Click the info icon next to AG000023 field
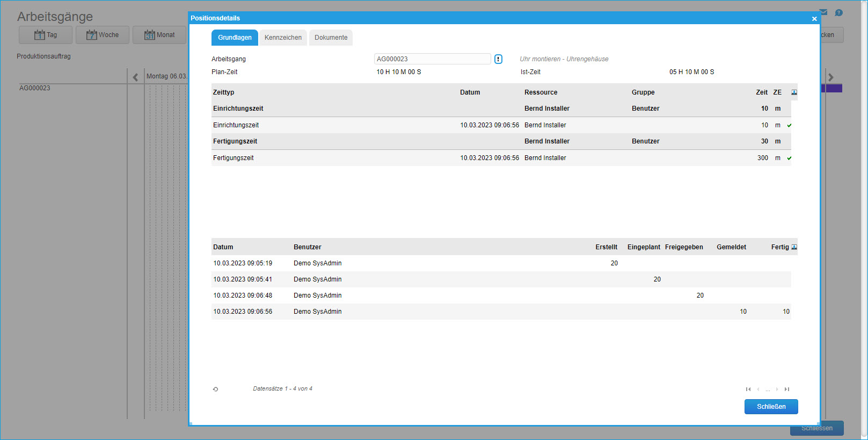 pos(498,59)
